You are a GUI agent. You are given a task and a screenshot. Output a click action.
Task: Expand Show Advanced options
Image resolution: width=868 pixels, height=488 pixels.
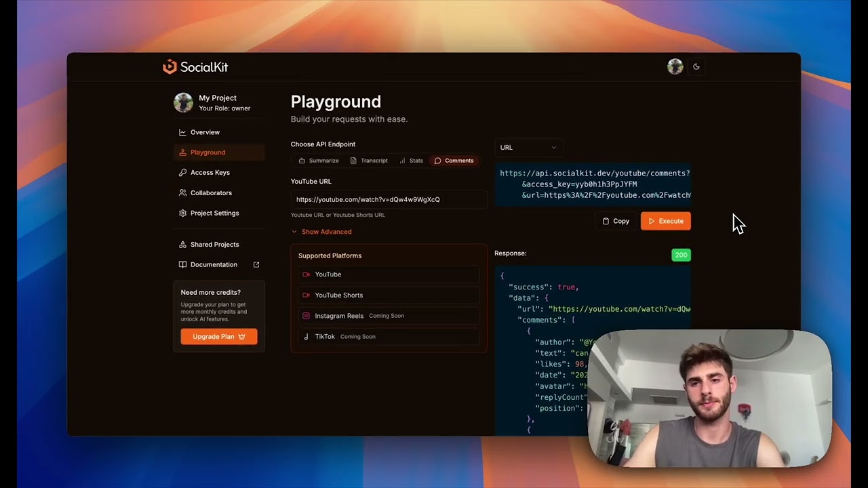click(321, 232)
